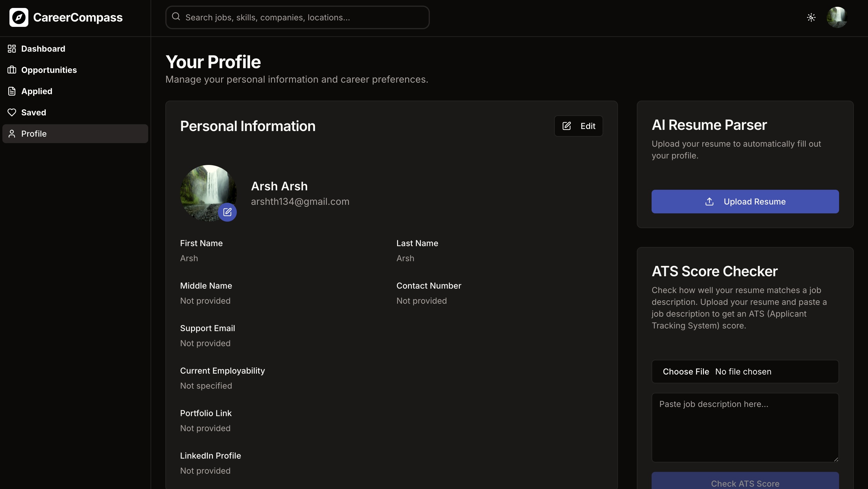
Task: Click the Applied document icon
Action: pyautogui.click(x=12, y=91)
